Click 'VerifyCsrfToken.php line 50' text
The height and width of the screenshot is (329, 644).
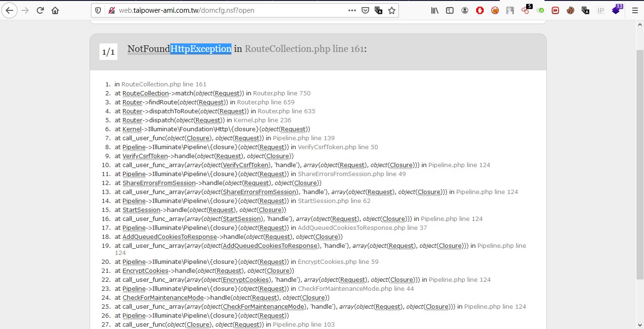(338, 147)
